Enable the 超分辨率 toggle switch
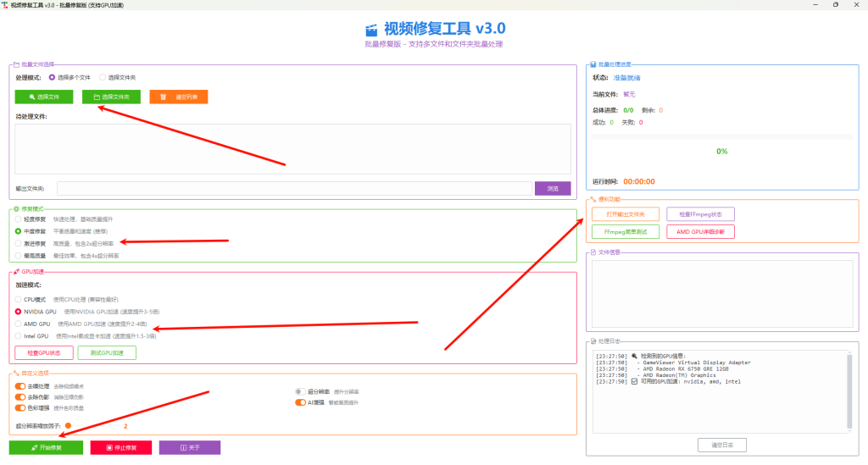Viewport: 868px width, 465px height. (x=300, y=392)
